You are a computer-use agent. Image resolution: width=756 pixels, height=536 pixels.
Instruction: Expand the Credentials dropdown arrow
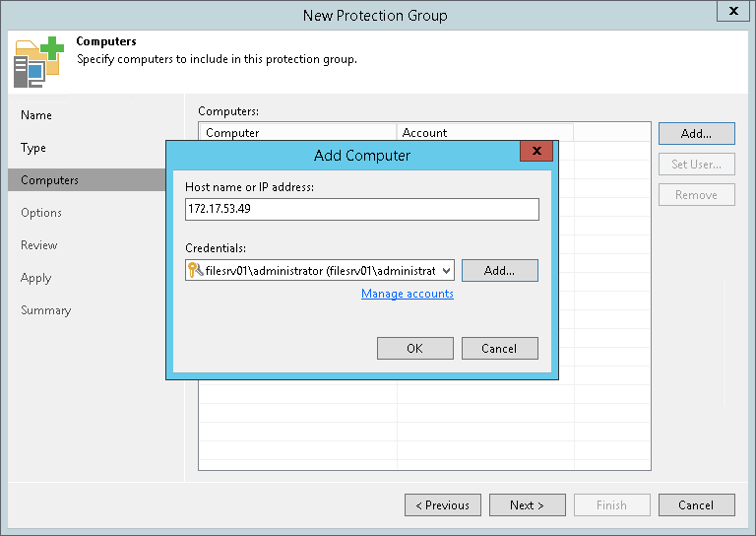pos(446,270)
